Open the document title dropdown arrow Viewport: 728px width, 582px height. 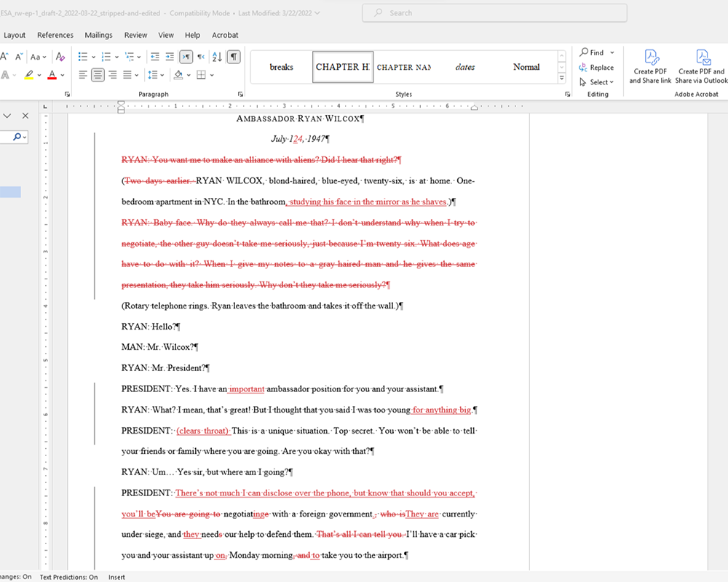click(317, 13)
